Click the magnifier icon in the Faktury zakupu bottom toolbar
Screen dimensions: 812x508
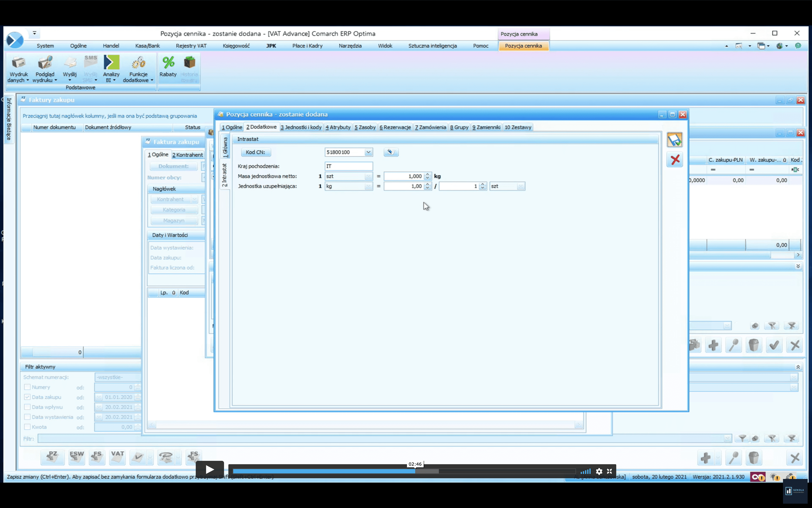(x=733, y=458)
